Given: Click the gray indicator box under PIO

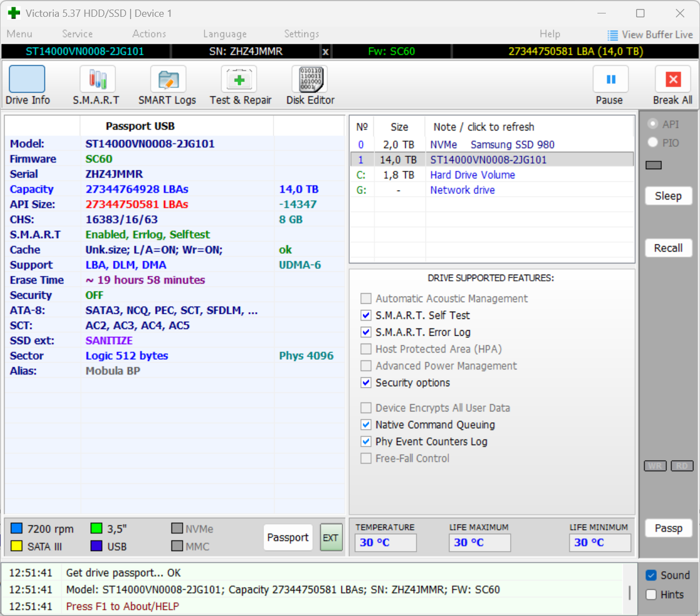Looking at the screenshot, I should (653, 165).
